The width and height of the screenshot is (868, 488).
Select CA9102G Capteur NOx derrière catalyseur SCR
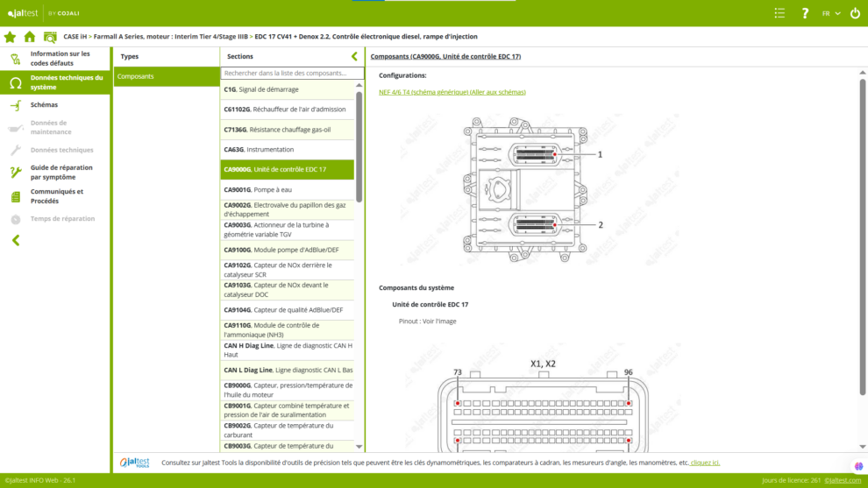(x=288, y=270)
